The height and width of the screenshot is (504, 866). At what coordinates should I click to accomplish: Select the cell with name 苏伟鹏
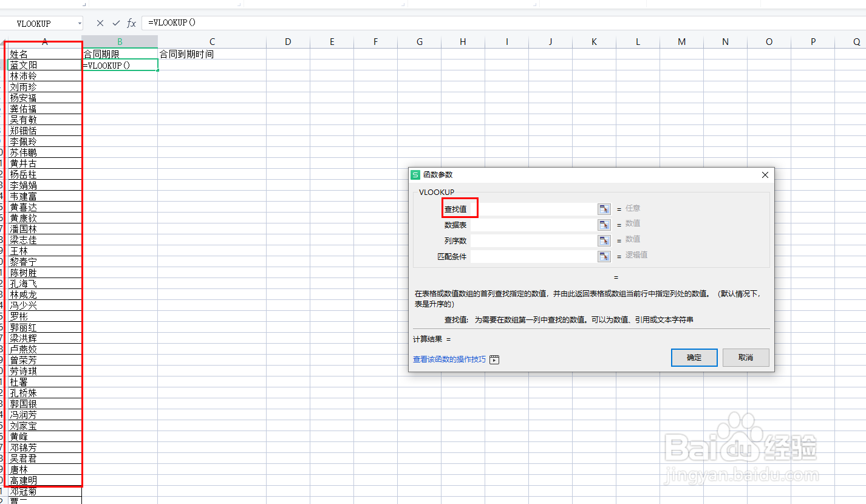pyautogui.click(x=44, y=152)
